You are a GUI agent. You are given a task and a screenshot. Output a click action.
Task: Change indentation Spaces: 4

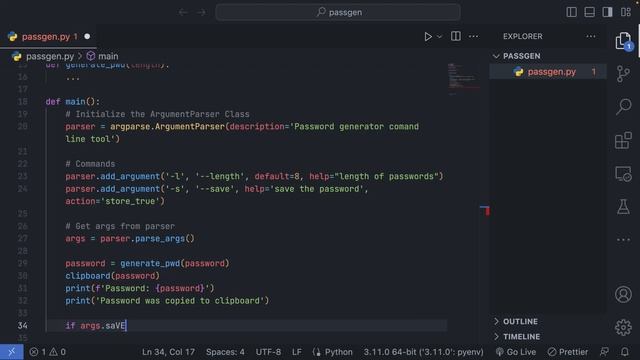[225, 352]
